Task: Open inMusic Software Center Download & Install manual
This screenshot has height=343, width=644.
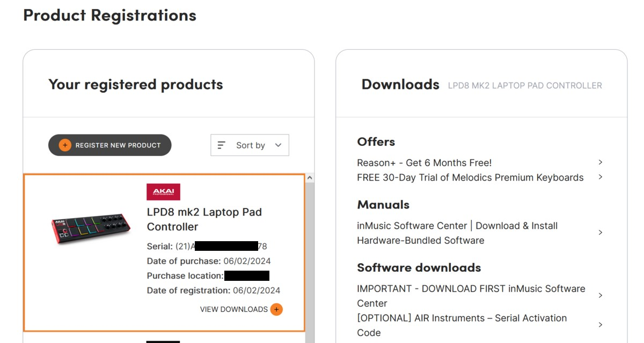Action: coord(457,233)
